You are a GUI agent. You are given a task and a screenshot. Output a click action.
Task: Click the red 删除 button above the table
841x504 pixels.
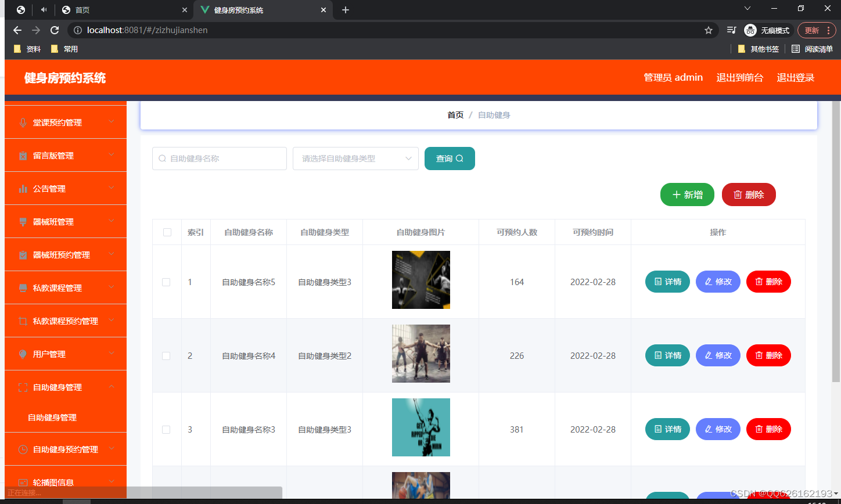[749, 195]
